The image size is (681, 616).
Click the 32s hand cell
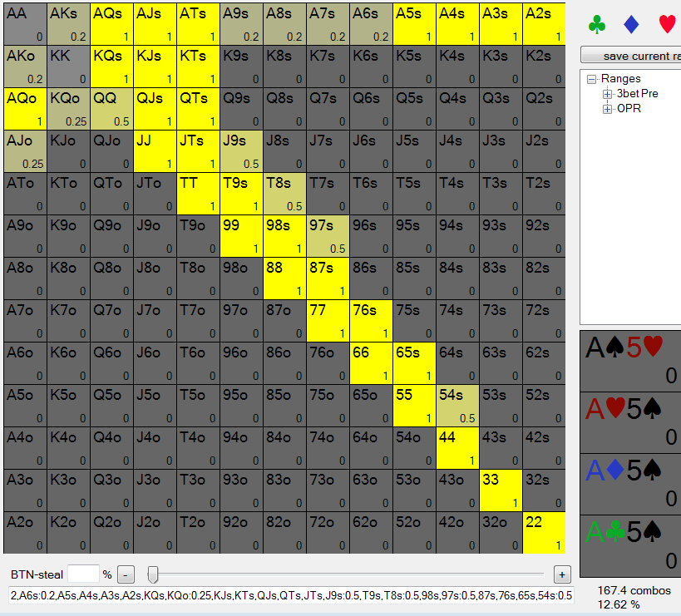544,490
